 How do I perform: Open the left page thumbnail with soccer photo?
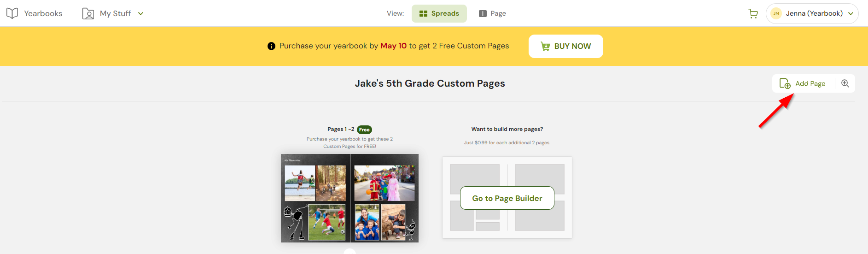[315, 198]
